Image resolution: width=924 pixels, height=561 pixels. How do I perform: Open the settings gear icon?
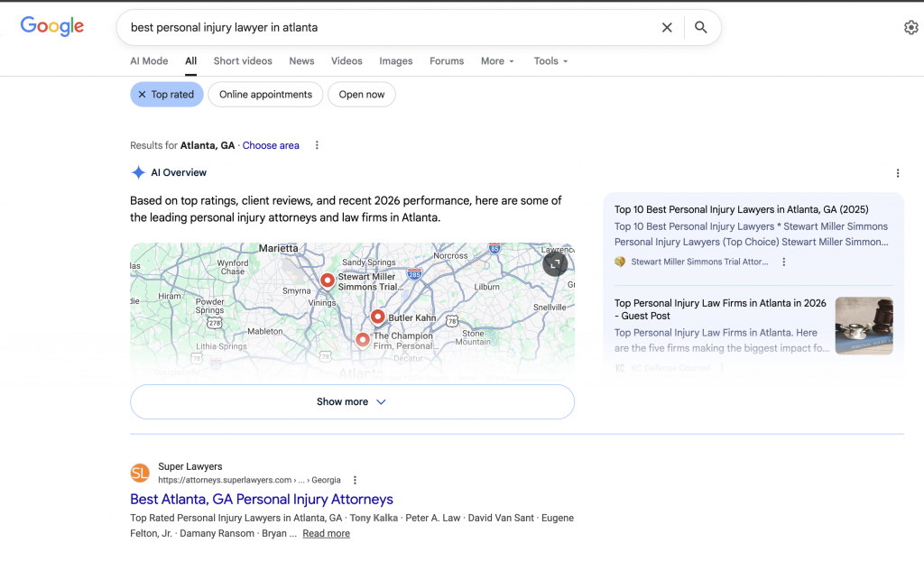[x=911, y=28]
